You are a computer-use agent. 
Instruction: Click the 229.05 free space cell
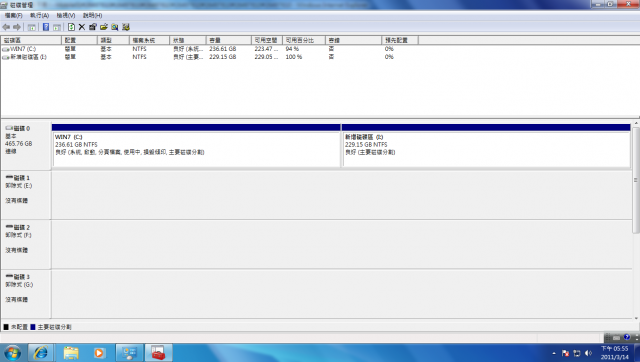266,57
